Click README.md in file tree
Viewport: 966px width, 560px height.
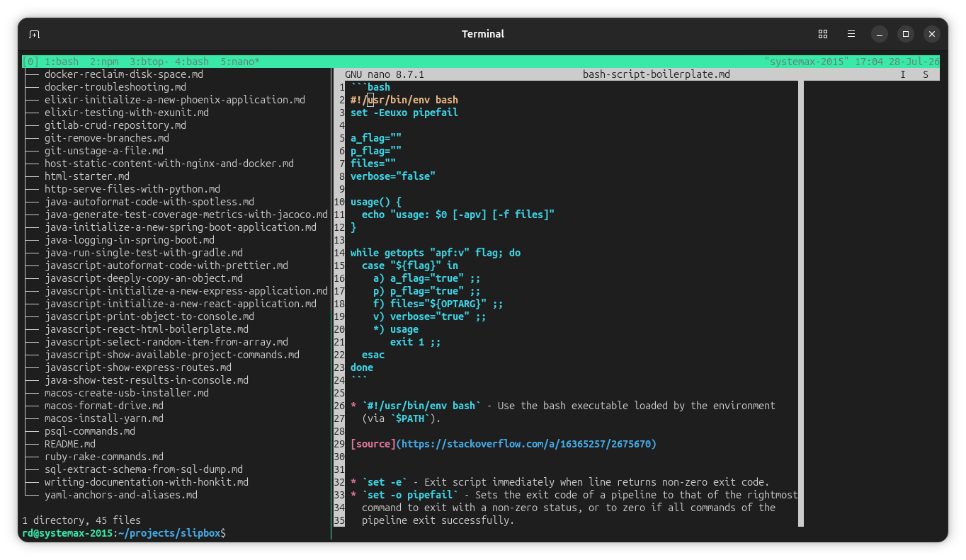(x=70, y=444)
